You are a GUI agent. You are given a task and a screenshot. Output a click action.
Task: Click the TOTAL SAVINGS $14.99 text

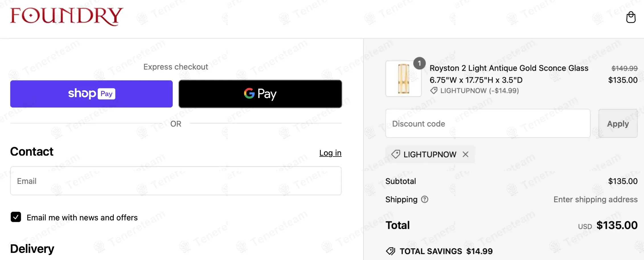pyautogui.click(x=446, y=251)
